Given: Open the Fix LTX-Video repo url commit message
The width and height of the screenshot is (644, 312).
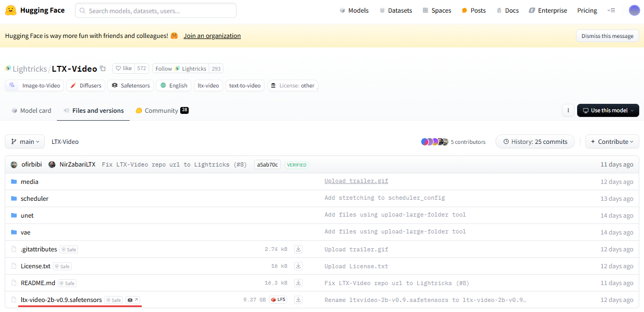Looking at the screenshot, I should [x=174, y=165].
